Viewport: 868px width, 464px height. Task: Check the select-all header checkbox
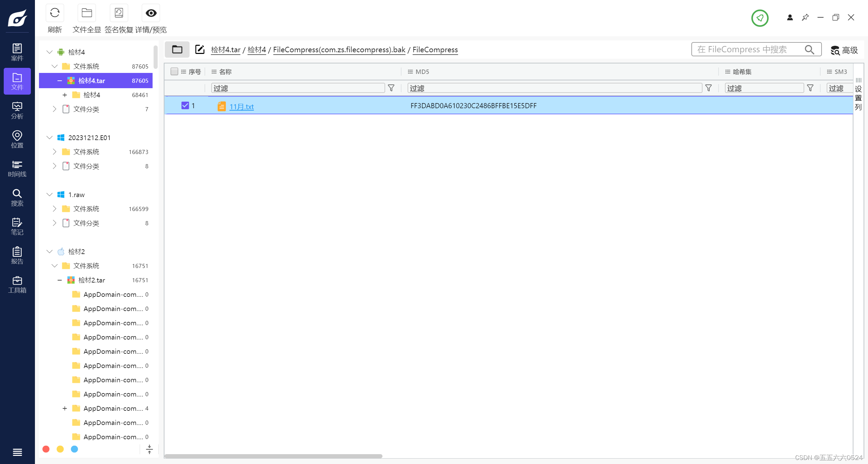[174, 72]
